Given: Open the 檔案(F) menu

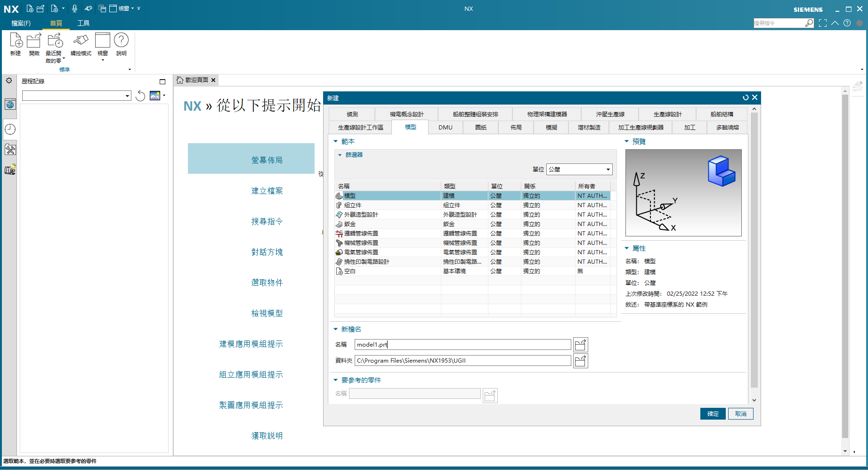Looking at the screenshot, I should [x=21, y=23].
